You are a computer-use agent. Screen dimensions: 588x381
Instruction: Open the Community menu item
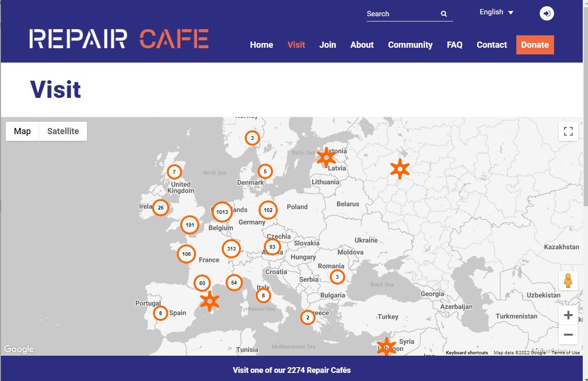pyautogui.click(x=410, y=45)
